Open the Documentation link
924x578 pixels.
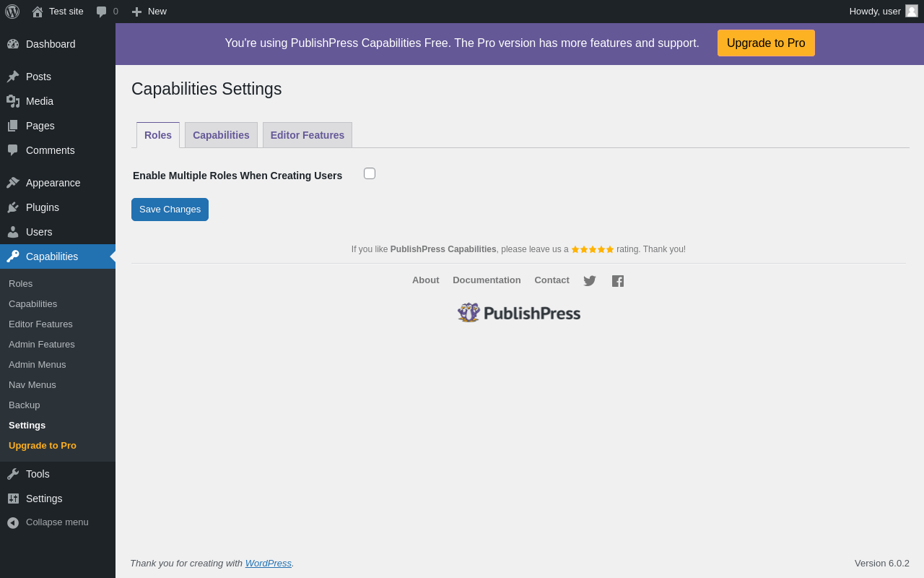(x=487, y=280)
